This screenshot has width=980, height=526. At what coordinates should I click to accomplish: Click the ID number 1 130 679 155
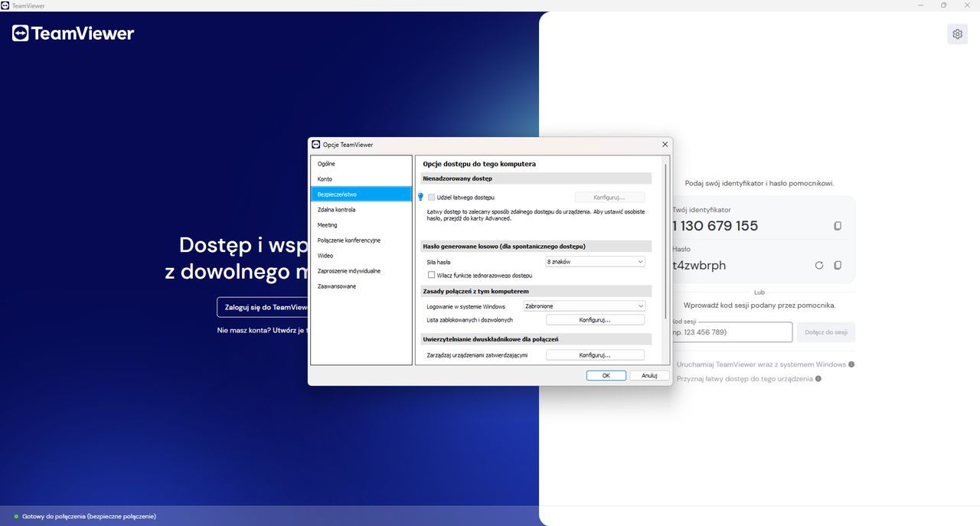point(715,226)
